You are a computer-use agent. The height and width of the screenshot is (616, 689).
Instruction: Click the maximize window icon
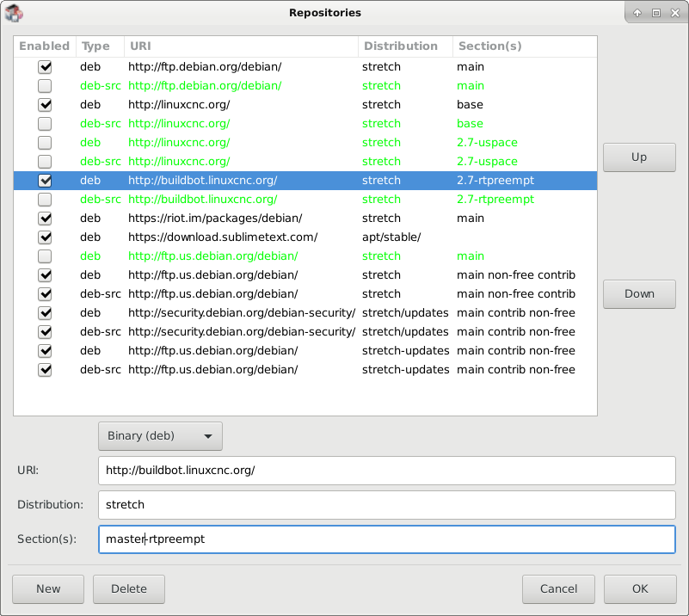tap(656, 13)
